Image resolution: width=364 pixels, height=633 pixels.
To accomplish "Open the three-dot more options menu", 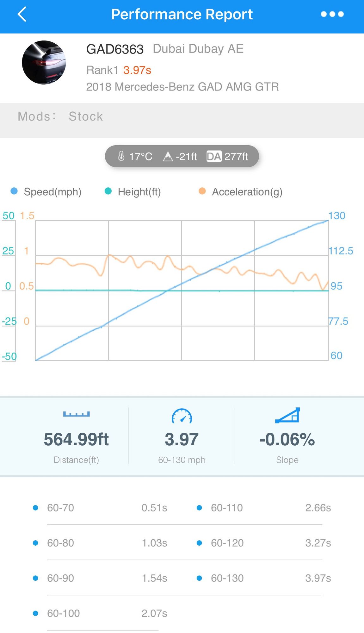I will [x=332, y=14].
